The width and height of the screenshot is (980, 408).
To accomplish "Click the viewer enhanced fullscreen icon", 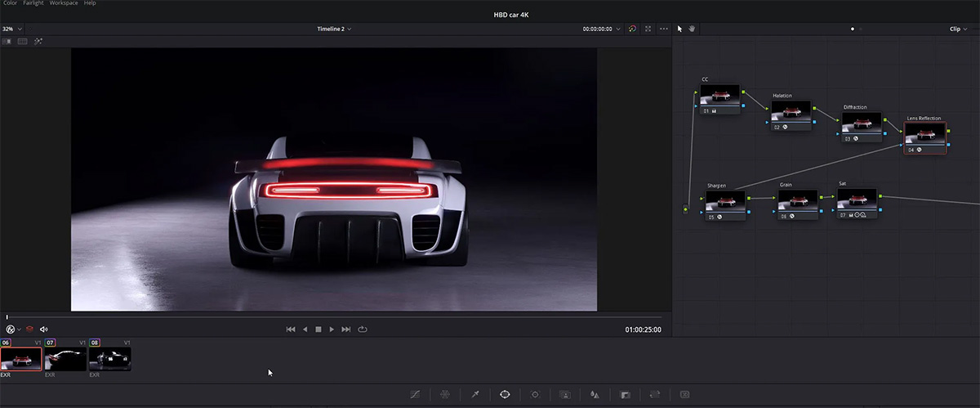I will [x=648, y=29].
